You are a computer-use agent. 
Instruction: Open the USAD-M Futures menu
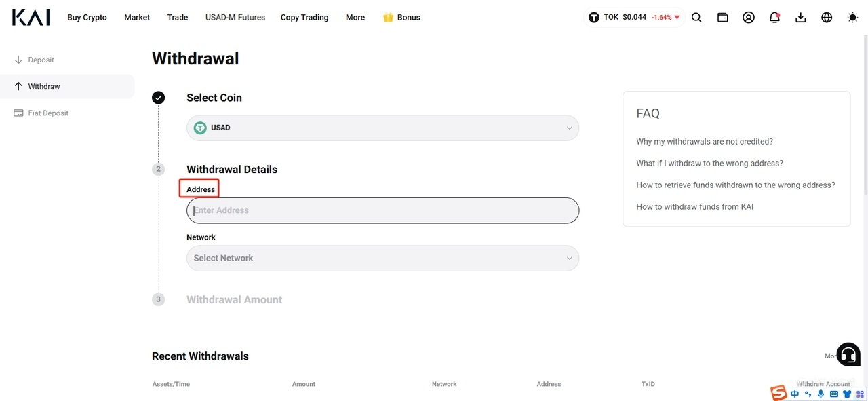[235, 18]
